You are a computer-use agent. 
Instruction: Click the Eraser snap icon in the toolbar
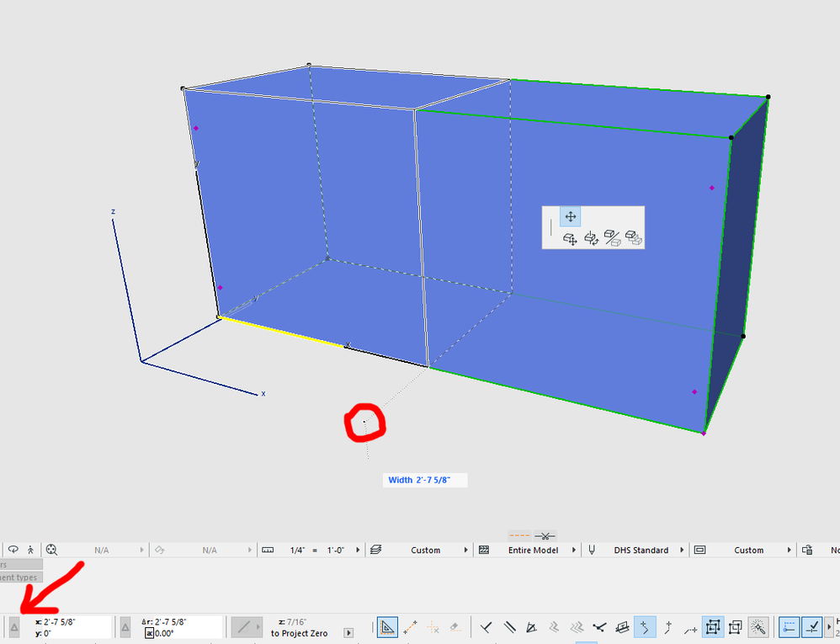(x=455, y=626)
